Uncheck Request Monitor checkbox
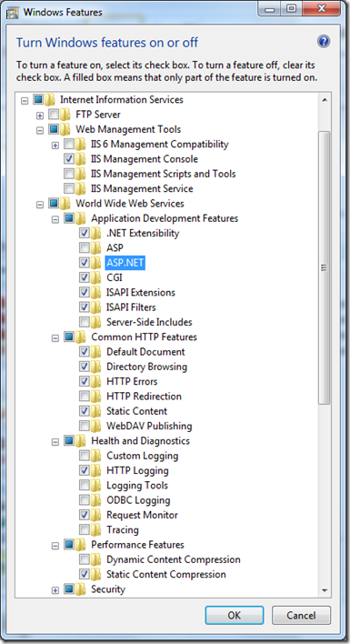Screen dimensions: 350x644 tap(85, 515)
